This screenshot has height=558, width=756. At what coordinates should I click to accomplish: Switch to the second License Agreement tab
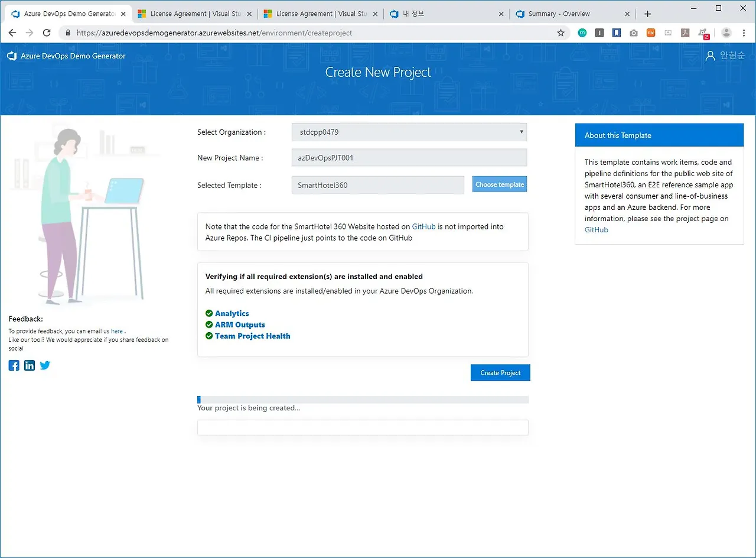[x=321, y=14]
